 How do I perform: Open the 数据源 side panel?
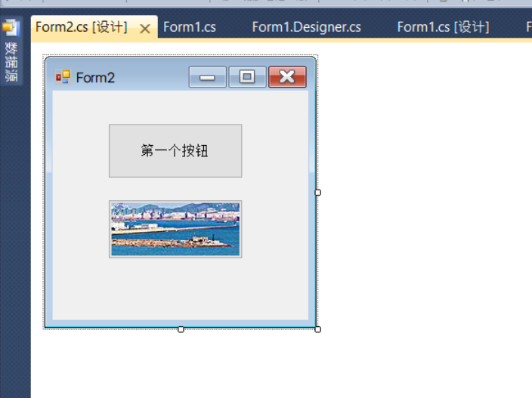[x=11, y=51]
